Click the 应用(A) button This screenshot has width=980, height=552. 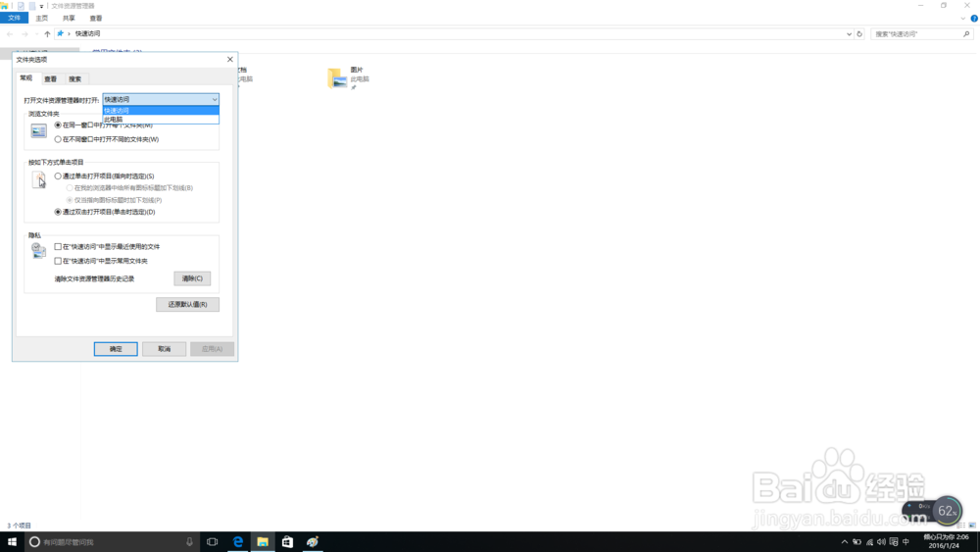[212, 349]
